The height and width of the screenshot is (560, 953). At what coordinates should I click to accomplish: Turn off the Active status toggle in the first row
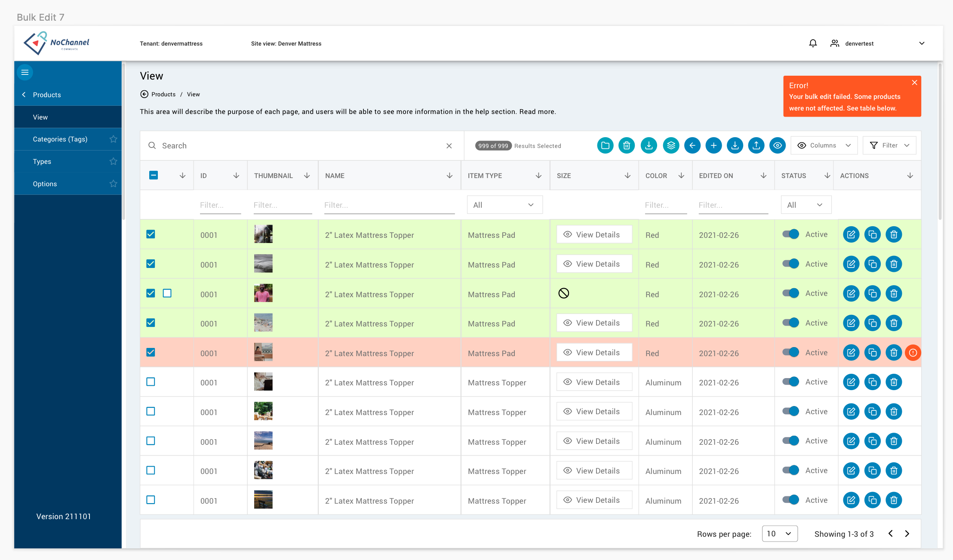click(790, 234)
